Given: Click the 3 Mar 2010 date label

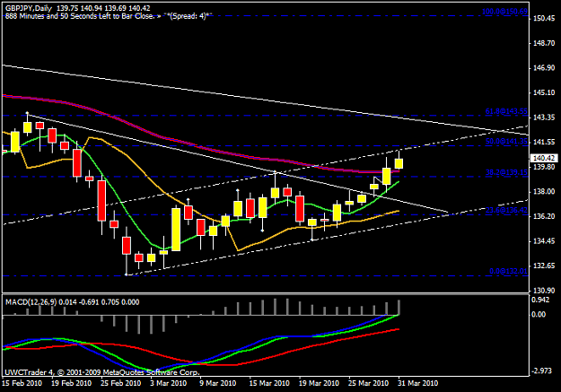Looking at the screenshot, I should 168,383.
